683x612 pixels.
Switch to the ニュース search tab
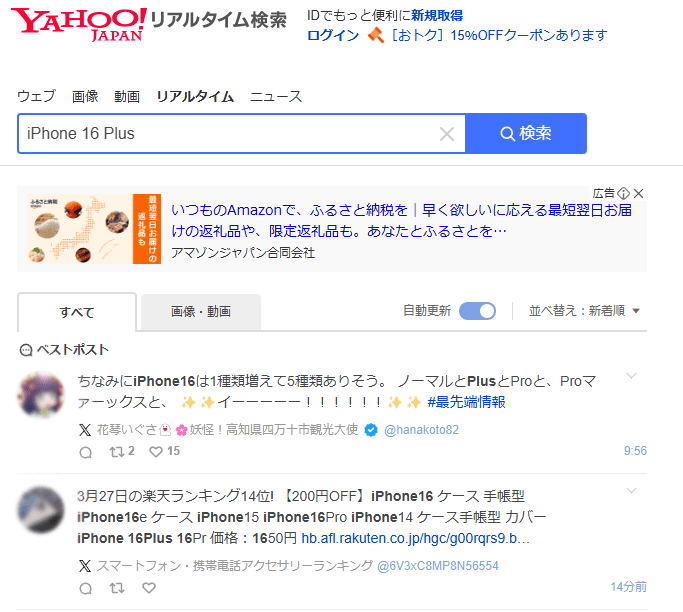[x=276, y=96]
